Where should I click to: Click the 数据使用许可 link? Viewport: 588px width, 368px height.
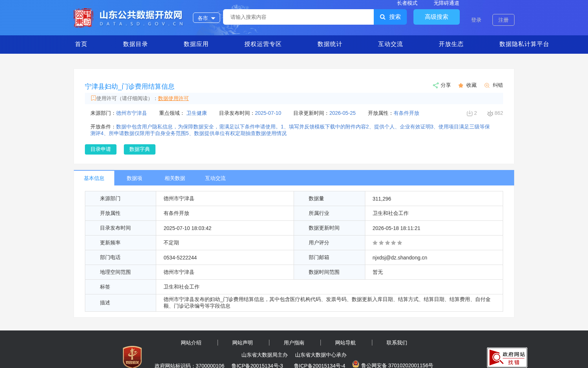pyautogui.click(x=173, y=98)
